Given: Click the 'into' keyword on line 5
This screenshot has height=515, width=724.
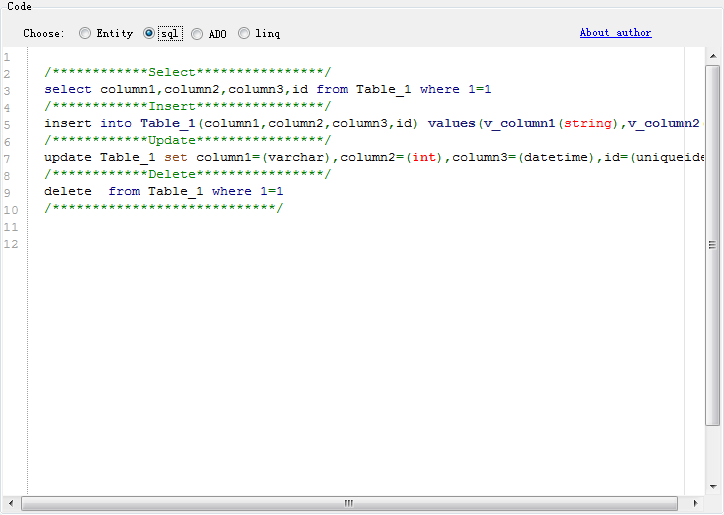Looking at the screenshot, I should pyautogui.click(x=116, y=123).
